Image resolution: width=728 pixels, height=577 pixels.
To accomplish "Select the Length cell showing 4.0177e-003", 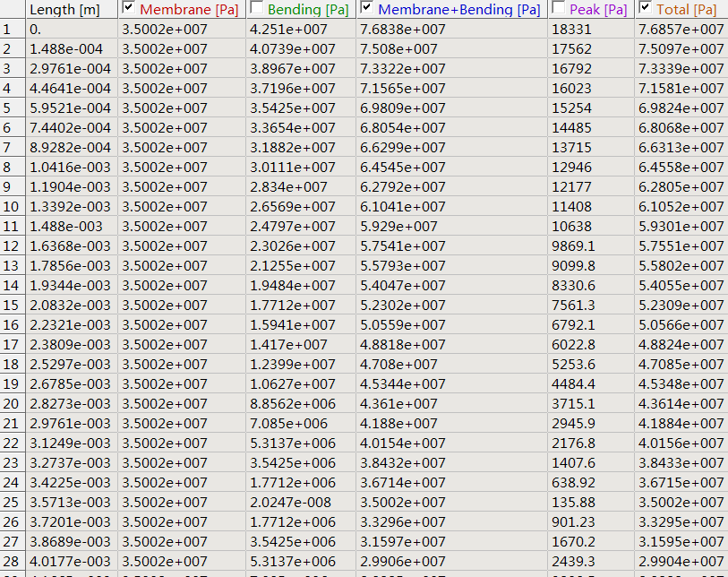I will pyautogui.click(x=70, y=562).
